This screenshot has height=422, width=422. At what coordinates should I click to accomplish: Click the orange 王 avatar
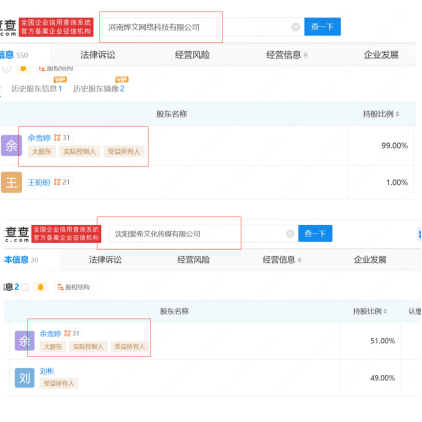(x=11, y=182)
